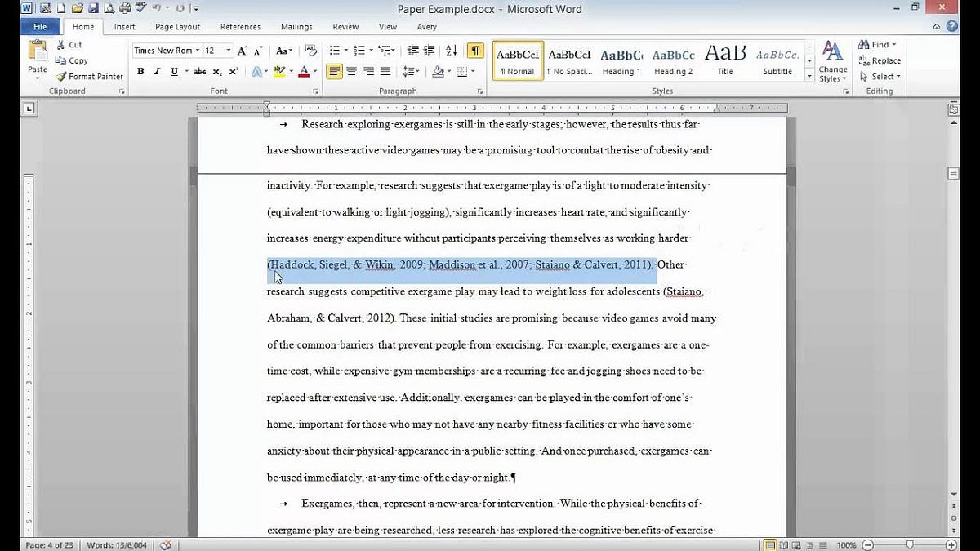Apply subscript formatting

pos(216,72)
